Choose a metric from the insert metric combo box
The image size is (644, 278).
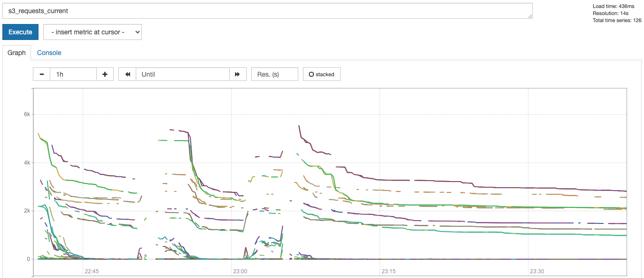coord(92,32)
